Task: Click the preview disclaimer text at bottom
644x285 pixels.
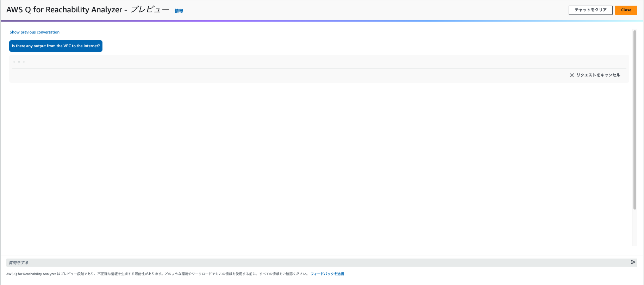Action: coord(157,274)
